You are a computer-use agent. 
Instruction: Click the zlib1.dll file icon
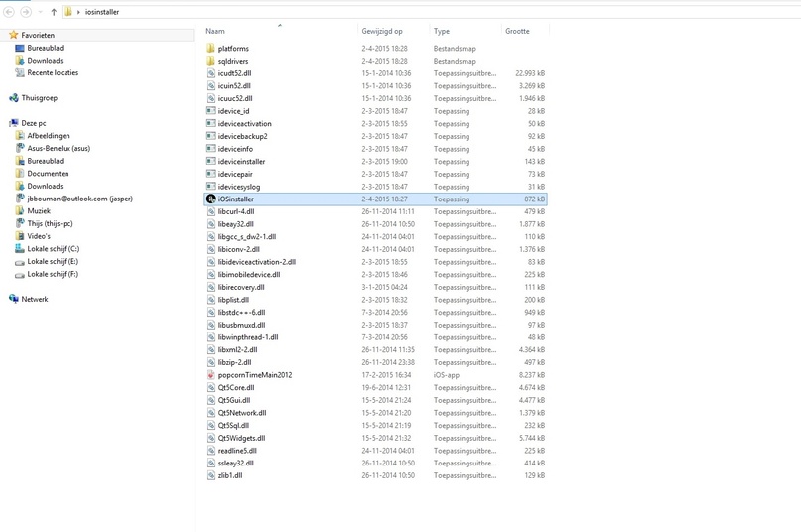[211, 475]
